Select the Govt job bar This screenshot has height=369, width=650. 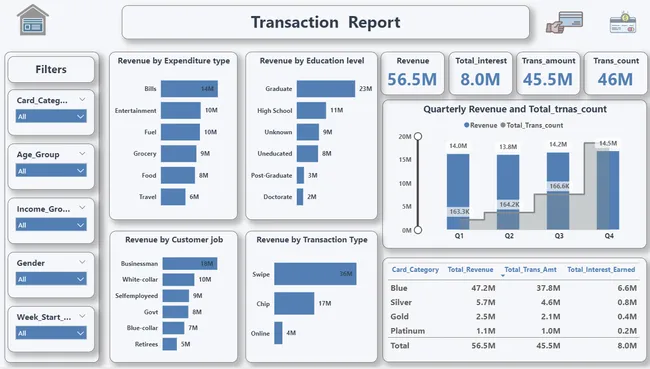pyautogui.click(x=175, y=312)
